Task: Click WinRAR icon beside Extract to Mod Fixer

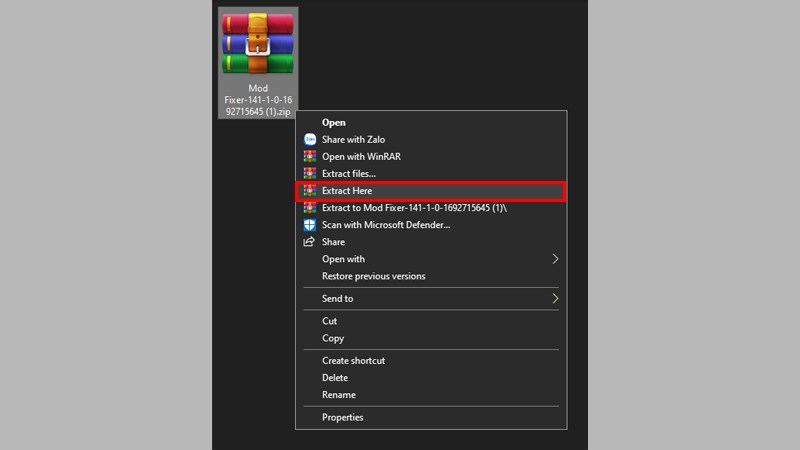Action: 310,208
